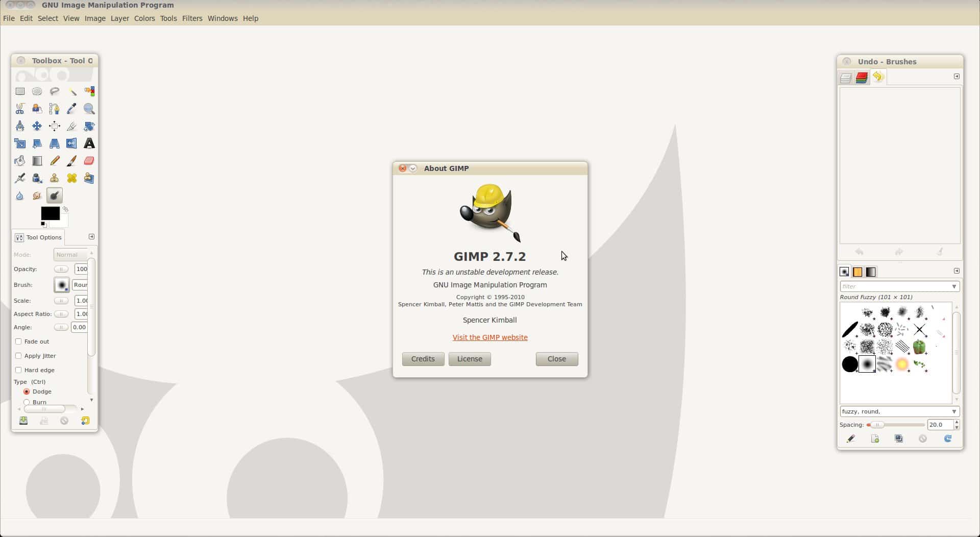Select the Burn radio button

[27, 402]
